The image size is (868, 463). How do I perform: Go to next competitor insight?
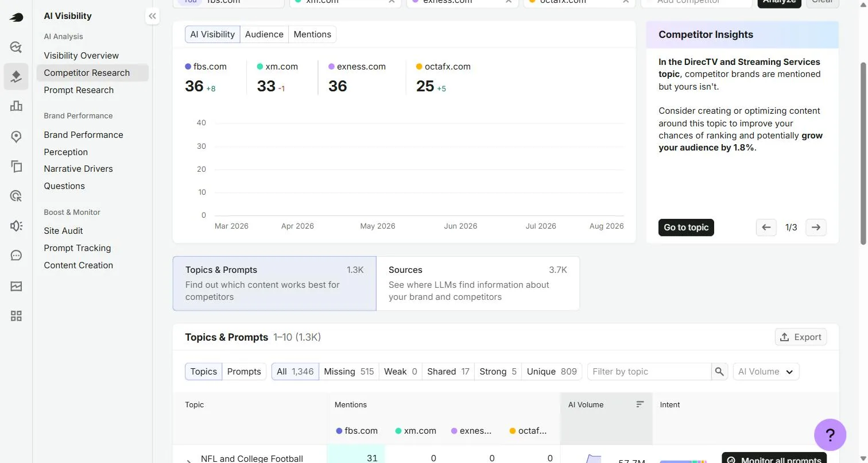pyautogui.click(x=816, y=227)
